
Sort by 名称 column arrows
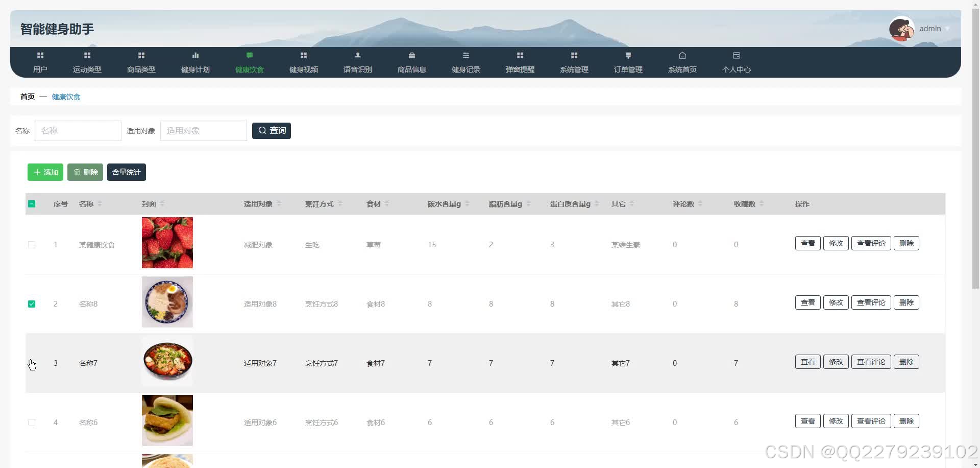pyautogui.click(x=100, y=204)
